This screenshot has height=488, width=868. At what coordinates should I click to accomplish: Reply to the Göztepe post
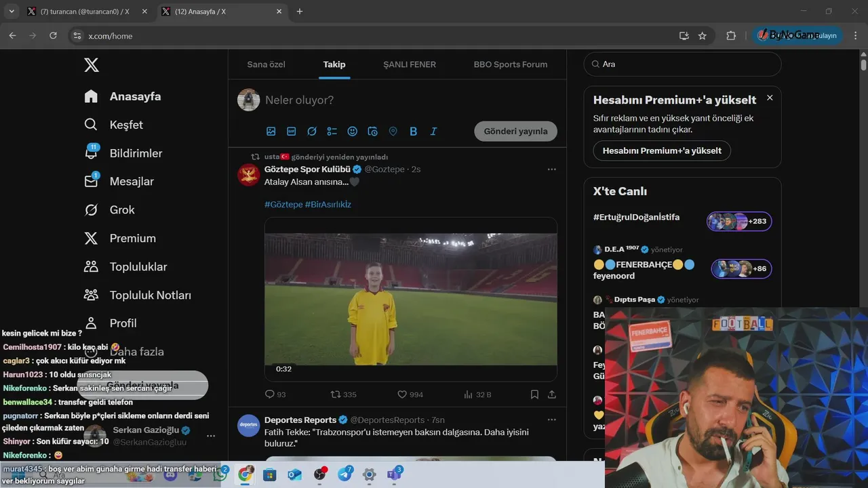point(275,394)
